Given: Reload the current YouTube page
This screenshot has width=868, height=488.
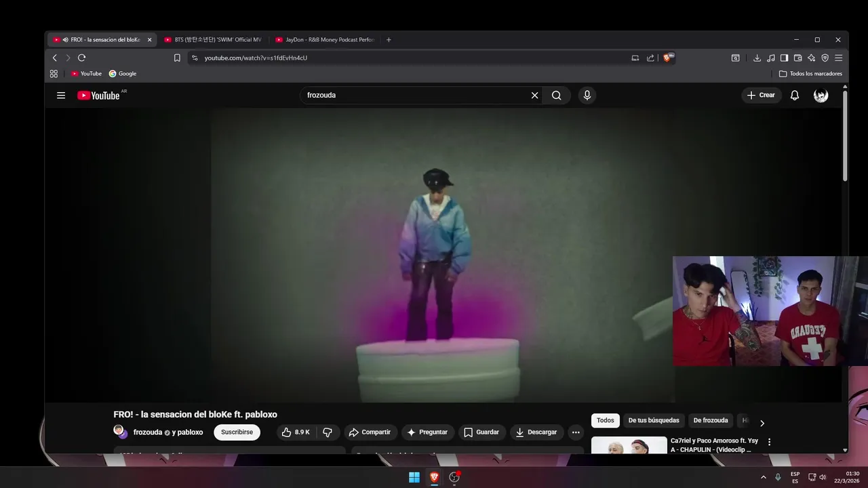Looking at the screenshot, I should click(x=81, y=58).
